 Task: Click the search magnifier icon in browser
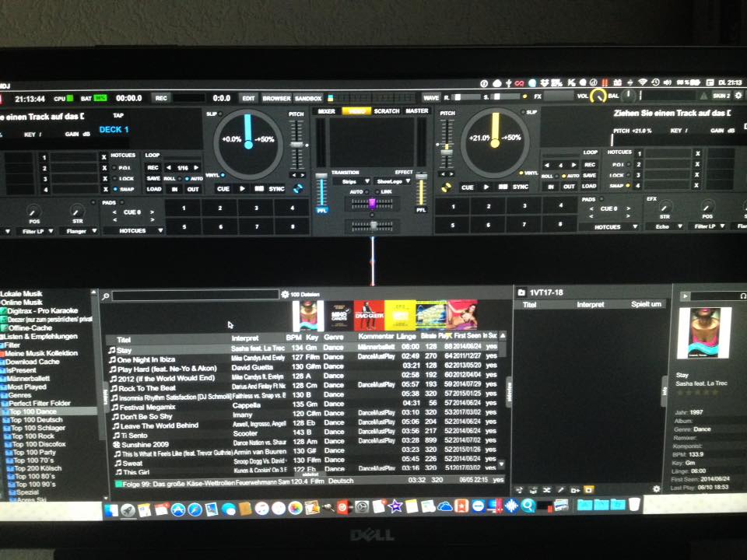coord(106,296)
